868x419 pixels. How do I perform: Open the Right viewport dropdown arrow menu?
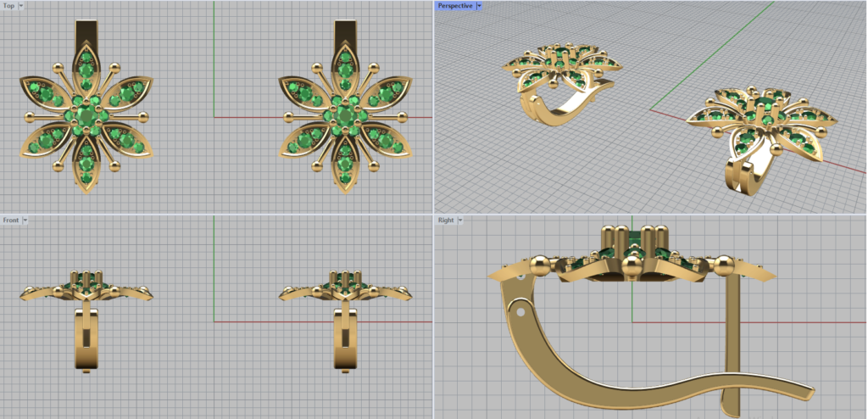[x=460, y=220]
